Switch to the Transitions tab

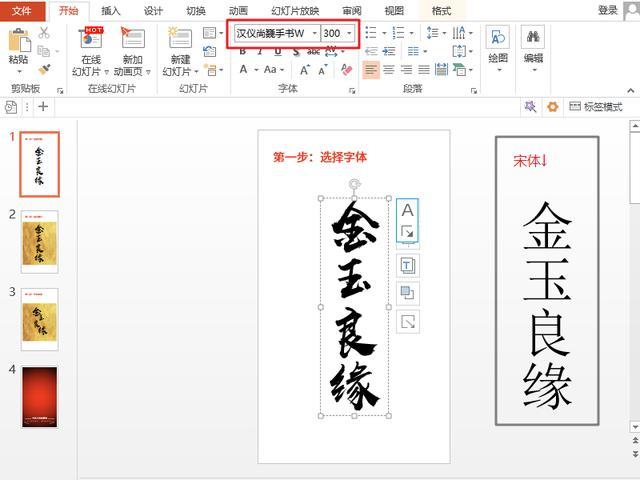(196, 11)
